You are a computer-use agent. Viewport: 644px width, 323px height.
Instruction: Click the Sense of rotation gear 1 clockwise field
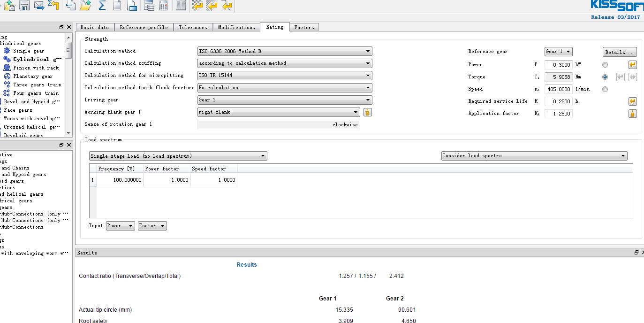(279, 124)
